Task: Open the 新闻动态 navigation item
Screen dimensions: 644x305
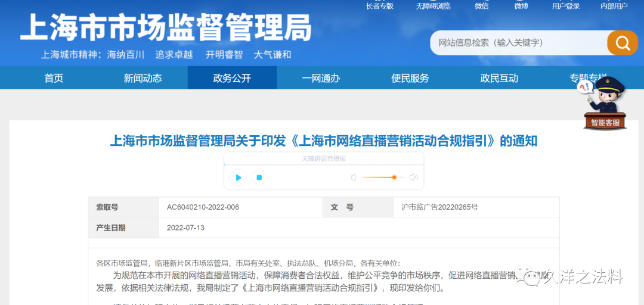Action: coord(143,78)
